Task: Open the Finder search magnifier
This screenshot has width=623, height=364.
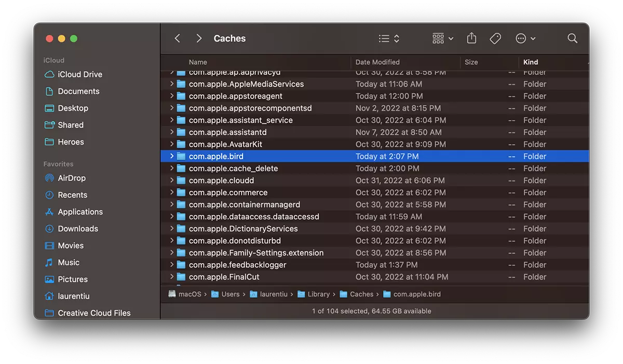Action: [x=572, y=38]
